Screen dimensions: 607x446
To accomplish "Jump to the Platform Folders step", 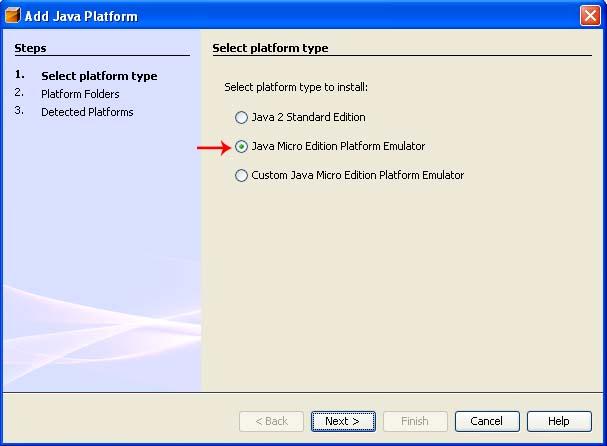I will [80, 94].
